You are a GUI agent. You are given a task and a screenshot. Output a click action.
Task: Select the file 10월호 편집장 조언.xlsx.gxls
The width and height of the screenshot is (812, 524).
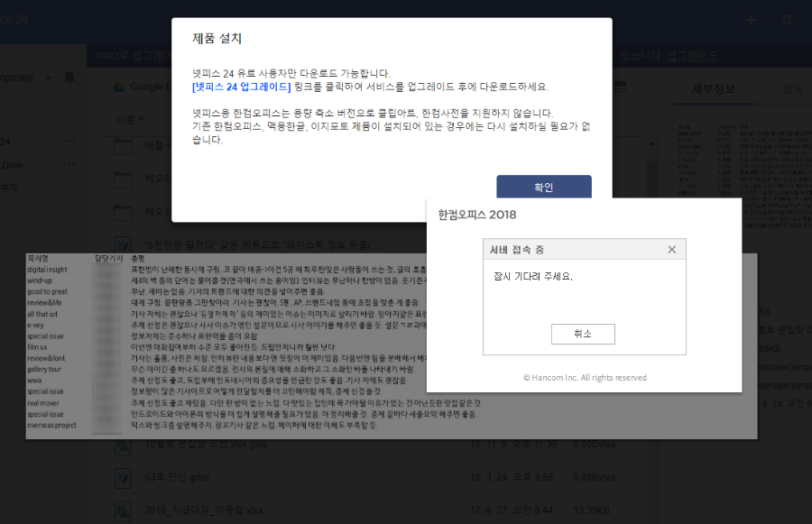pyautogui.click(x=206, y=445)
